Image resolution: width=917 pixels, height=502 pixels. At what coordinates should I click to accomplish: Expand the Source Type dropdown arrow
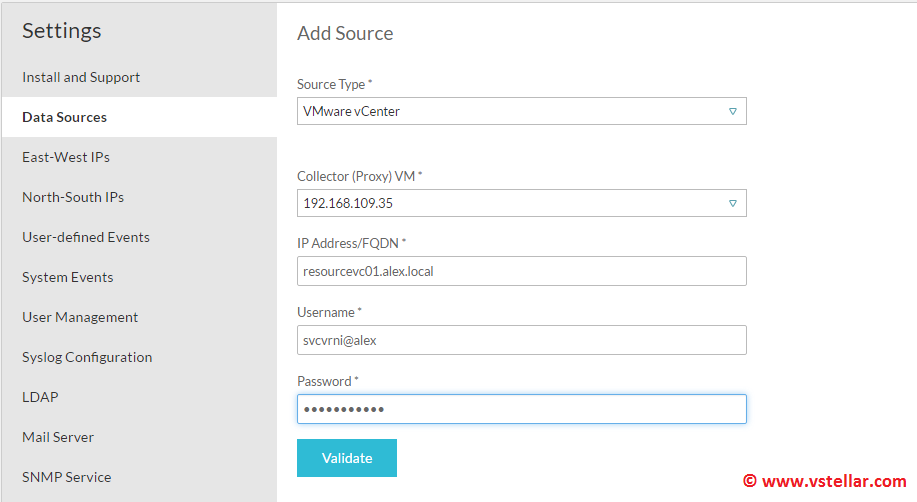[x=732, y=111]
